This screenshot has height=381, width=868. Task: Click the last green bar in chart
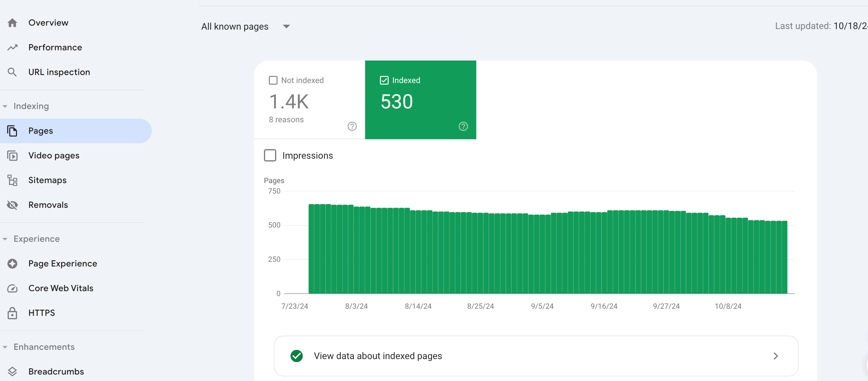pyautogui.click(x=784, y=257)
